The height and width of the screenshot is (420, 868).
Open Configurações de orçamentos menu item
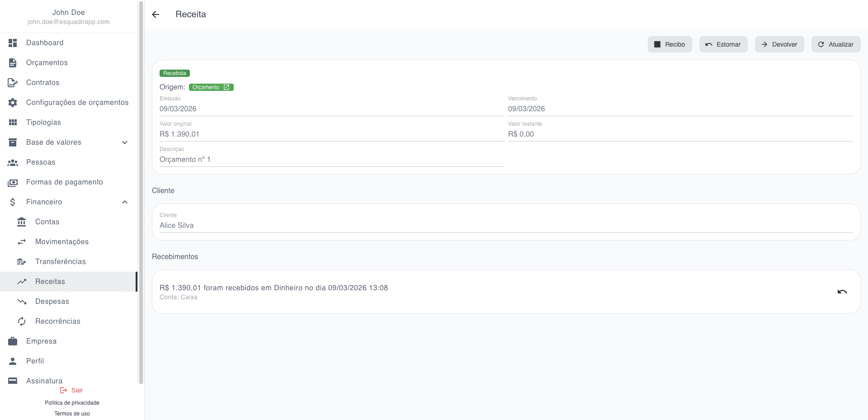(x=68, y=103)
